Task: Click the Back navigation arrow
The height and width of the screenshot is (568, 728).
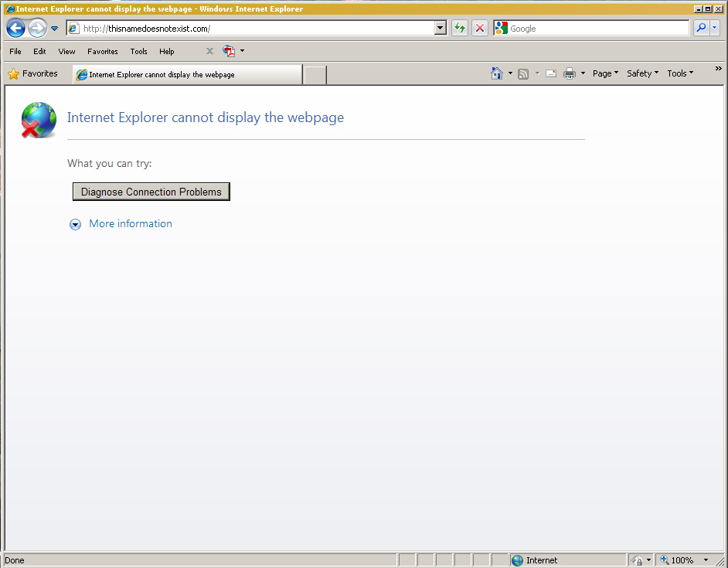Action: (15, 29)
